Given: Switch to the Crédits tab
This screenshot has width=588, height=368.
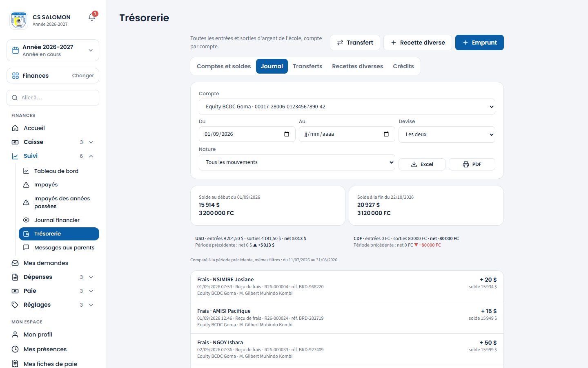Looking at the screenshot, I should click(x=403, y=66).
